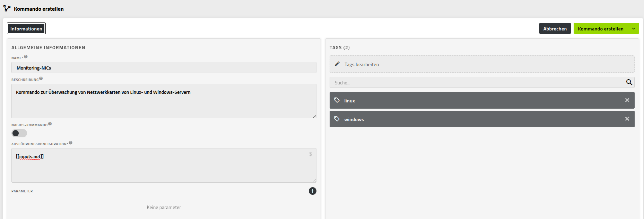Expand the Kommando erstellen dropdown arrow
644x219 pixels.
[x=634, y=29]
